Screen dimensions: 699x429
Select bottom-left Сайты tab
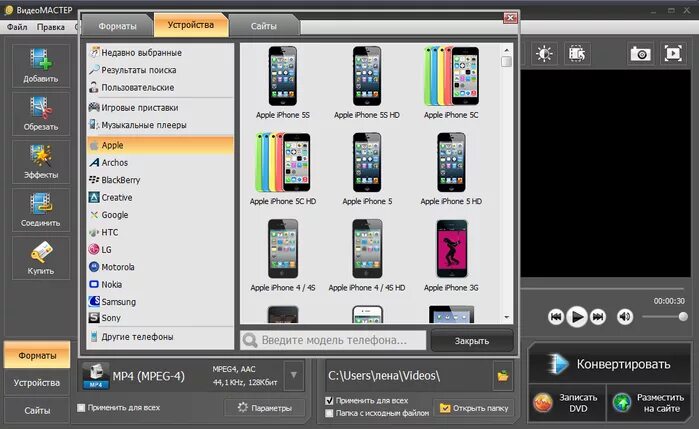click(x=37, y=410)
